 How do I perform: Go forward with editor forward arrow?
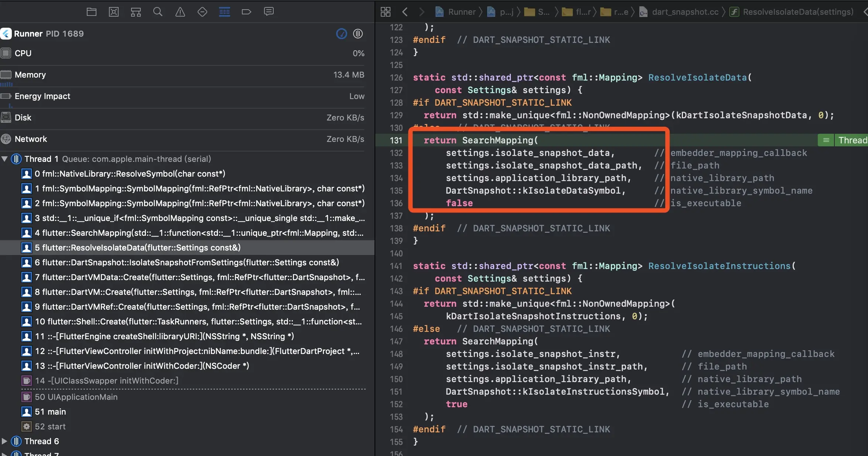click(421, 12)
